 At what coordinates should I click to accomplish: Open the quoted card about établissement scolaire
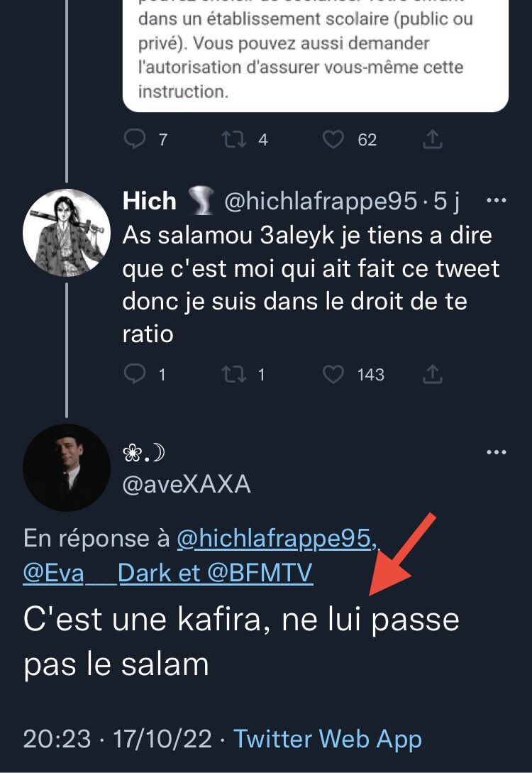click(x=315, y=55)
